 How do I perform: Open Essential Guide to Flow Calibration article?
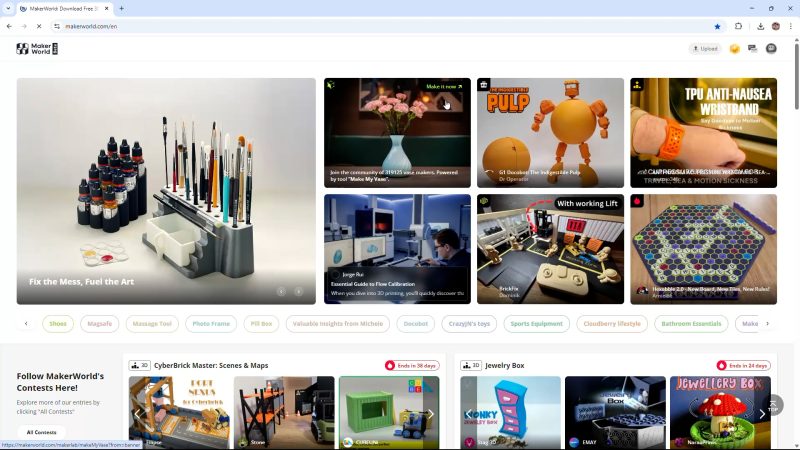pos(397,249)
